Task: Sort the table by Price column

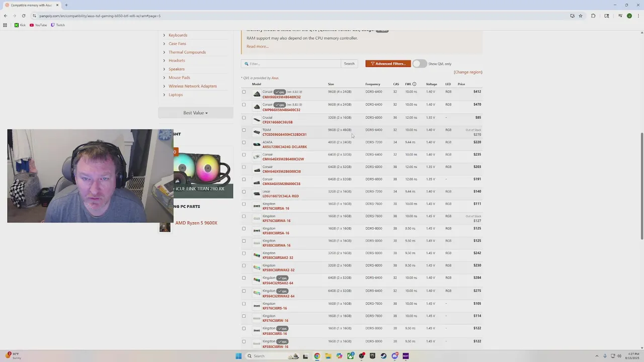Action: point(461,84)
